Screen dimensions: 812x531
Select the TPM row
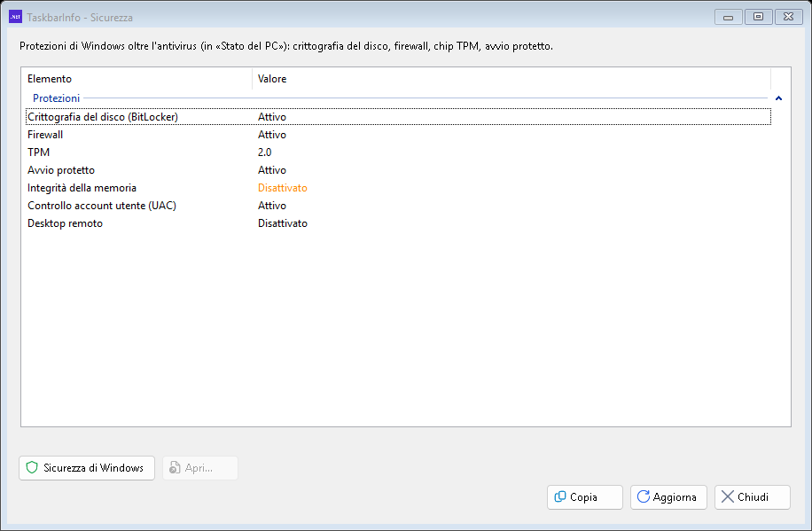point(398,152)
